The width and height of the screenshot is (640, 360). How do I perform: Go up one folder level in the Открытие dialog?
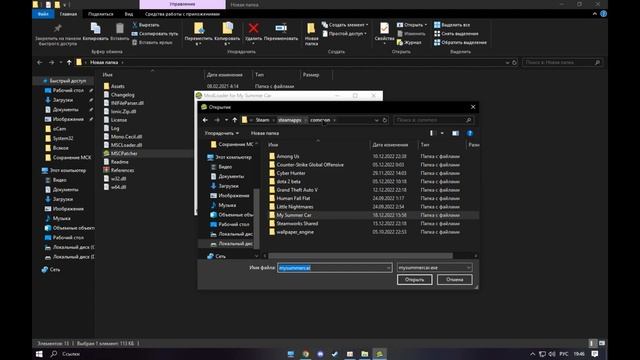coord(235,120)
